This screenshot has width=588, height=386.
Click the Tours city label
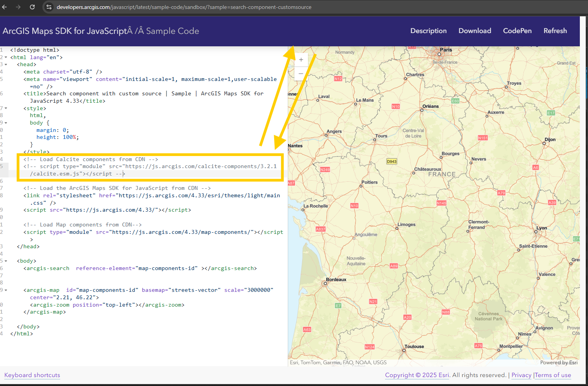pos(381,136)
